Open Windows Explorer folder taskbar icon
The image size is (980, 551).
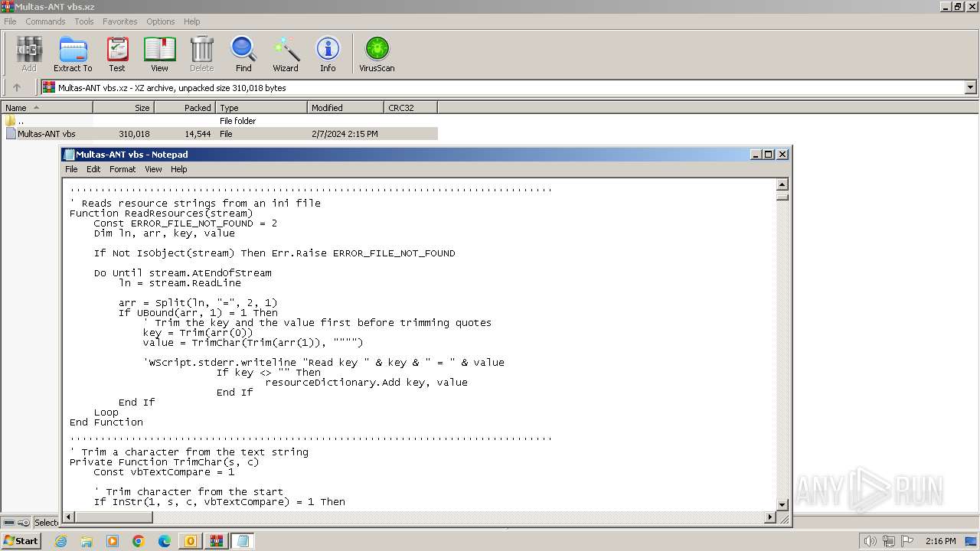point(87,541)
